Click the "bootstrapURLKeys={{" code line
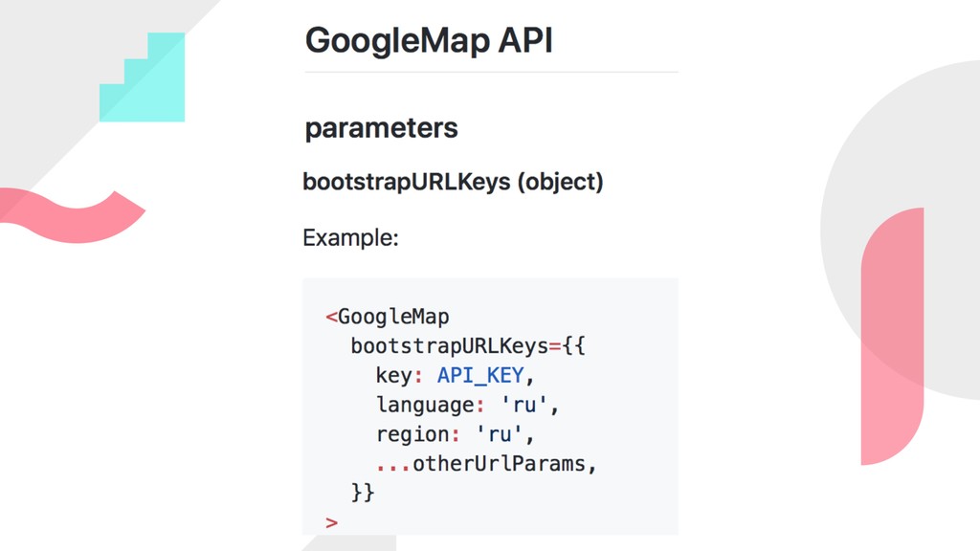The image size is (980, 551). [x=468, y=345]
